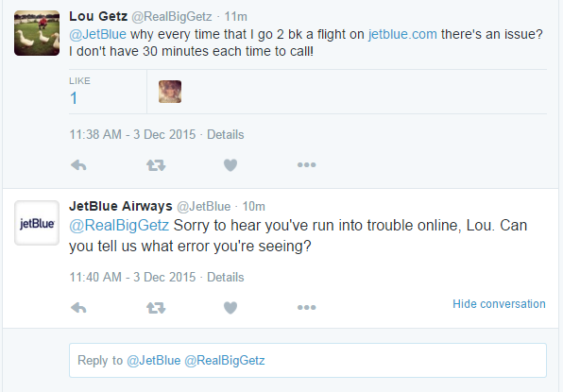Image resolution: width=563 pixels, height=392 pixels.
Task: View Lou Getz's duck profile picture
Action: 37,33
